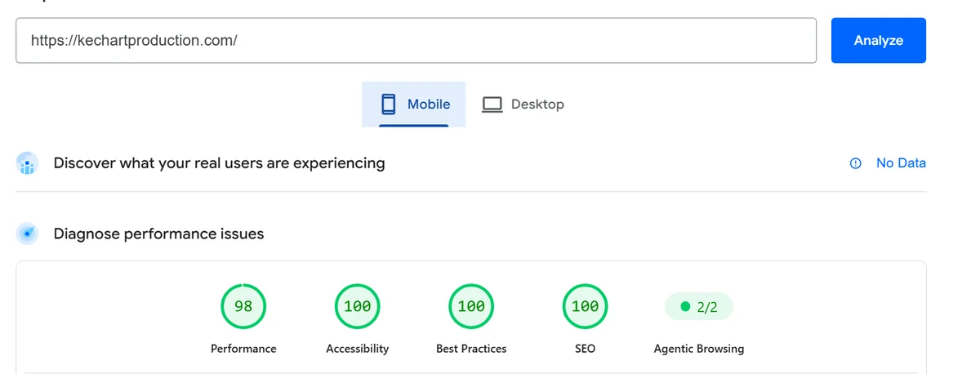Open the SEO score gauge showing 100
The width and height of the screenshot is (980, 374).
(x=585, y=306)
